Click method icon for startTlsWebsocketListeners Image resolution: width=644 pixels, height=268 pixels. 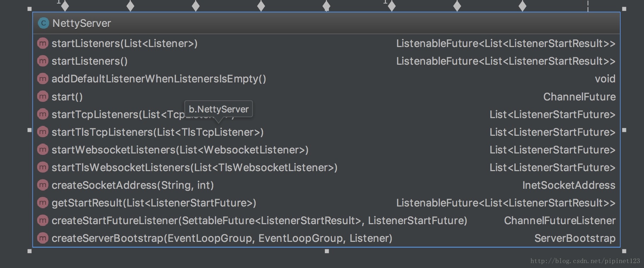pos(43,167)
